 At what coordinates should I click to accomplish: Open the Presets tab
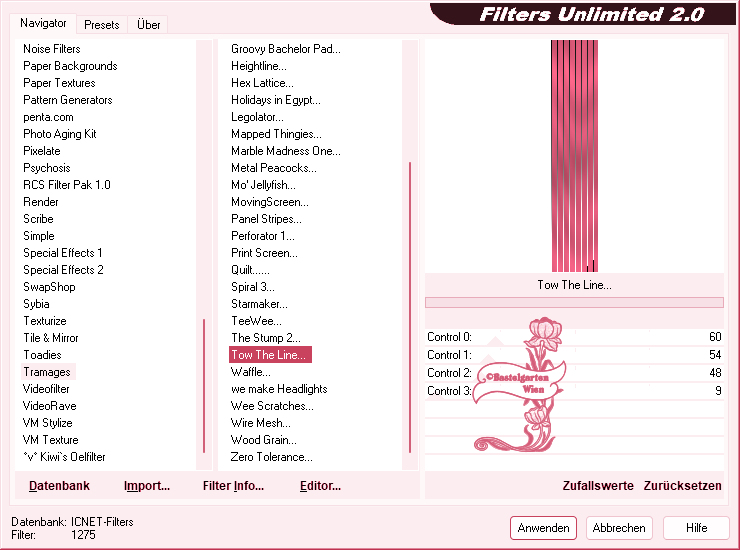[101, 25]
